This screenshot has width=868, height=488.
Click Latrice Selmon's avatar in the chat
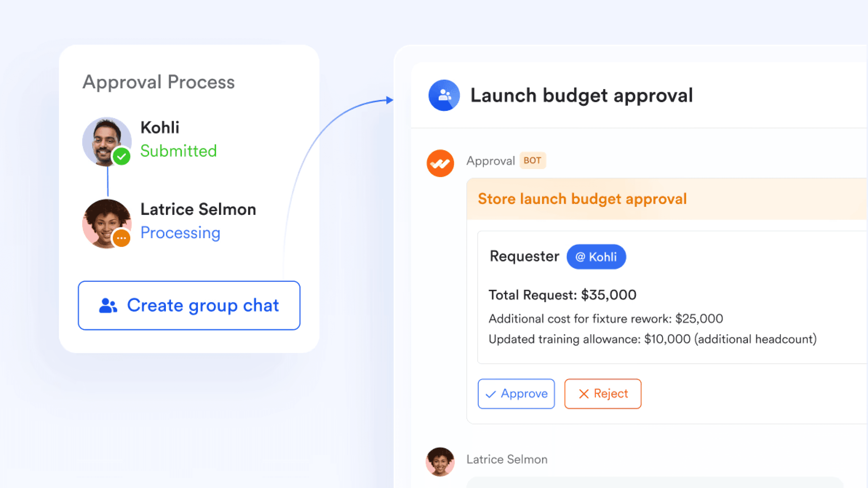[x=440, y=461]
